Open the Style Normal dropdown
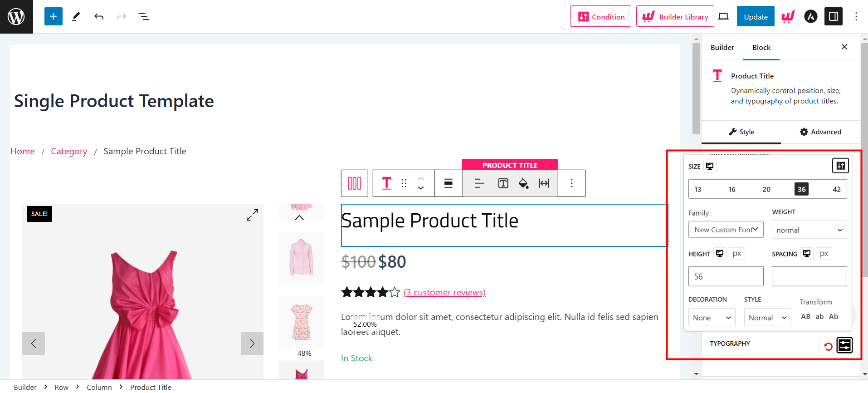The height and width of the screenshot is (393, 868). [x=767, y=317]
